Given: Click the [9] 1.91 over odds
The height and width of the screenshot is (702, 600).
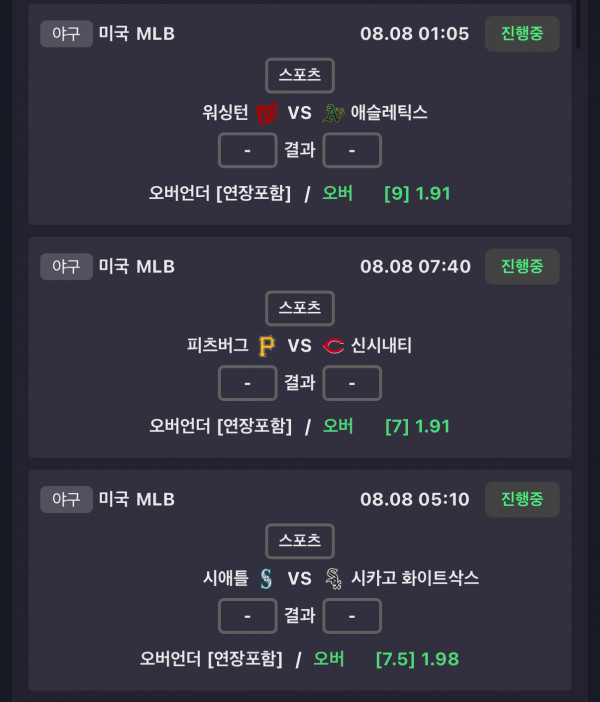Looking at the screenshot, I should [417, 193].
